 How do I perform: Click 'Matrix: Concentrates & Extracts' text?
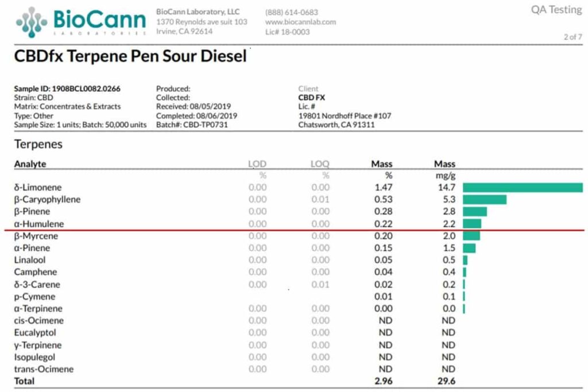pyautogui.click(x=67, y=106)
